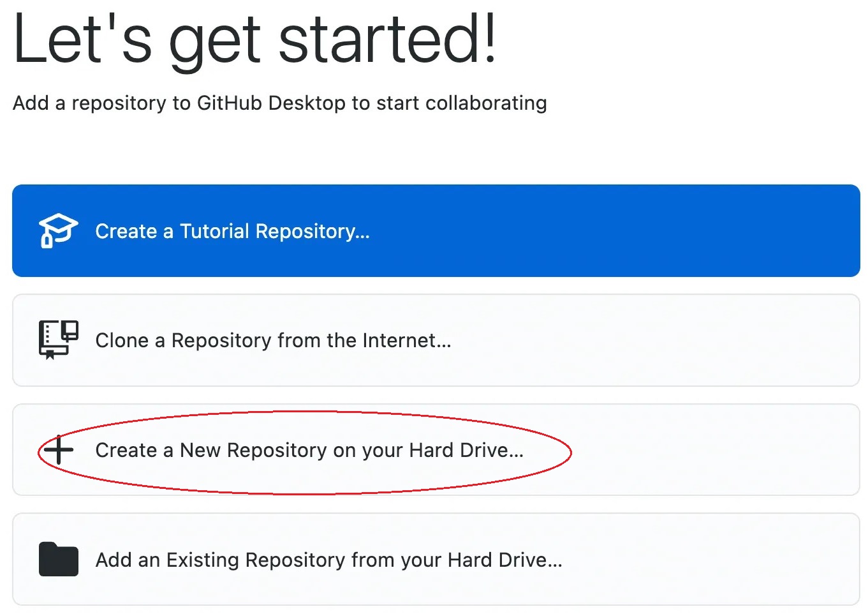Choose Clone a Repository from the Internet
Screen dimensions: 868x614
pyautogui.click(x=436, y=340)
